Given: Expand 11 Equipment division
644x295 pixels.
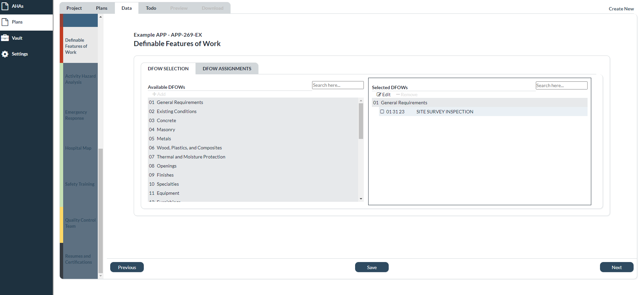Looking at the screenshot, I should (x=253, y=193).
